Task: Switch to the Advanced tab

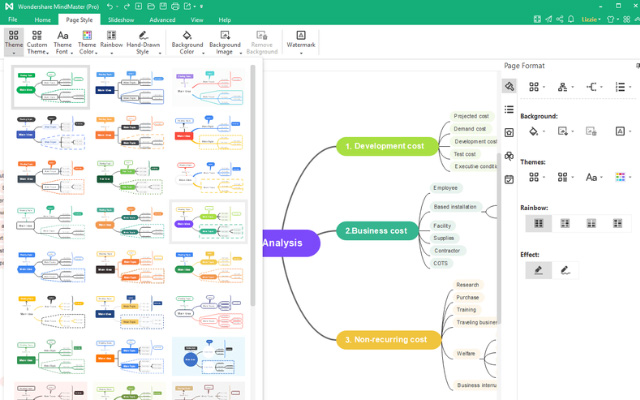Action: tap(162, 20)
